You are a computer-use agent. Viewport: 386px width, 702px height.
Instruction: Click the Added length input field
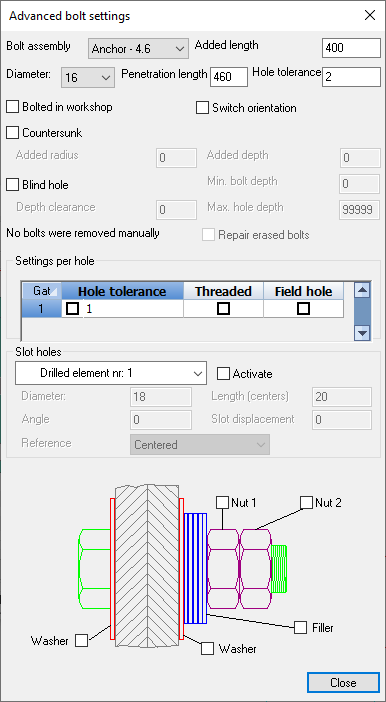[351, 48]
